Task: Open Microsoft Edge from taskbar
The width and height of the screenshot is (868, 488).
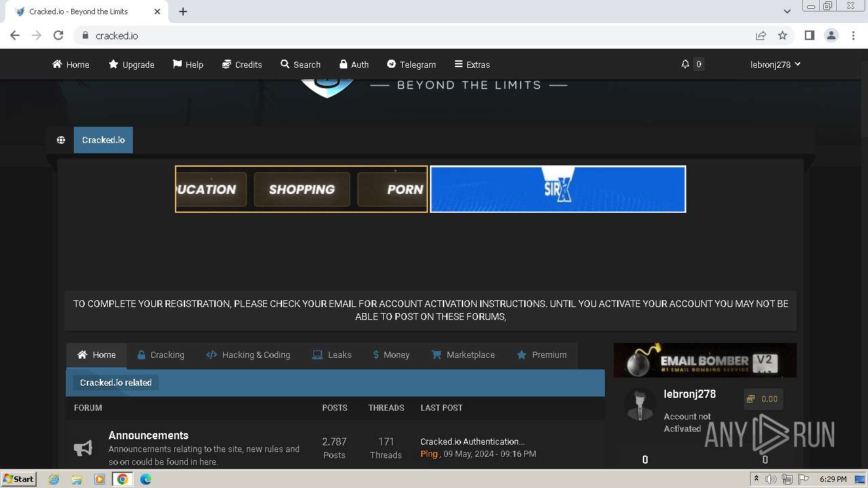Action: [x=146, y=479]
